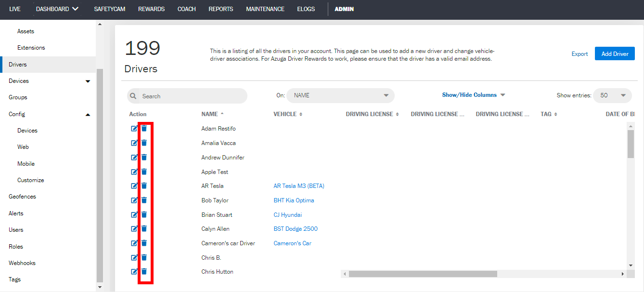Edit driver Andrew Dunnifer

pos(134,158)
